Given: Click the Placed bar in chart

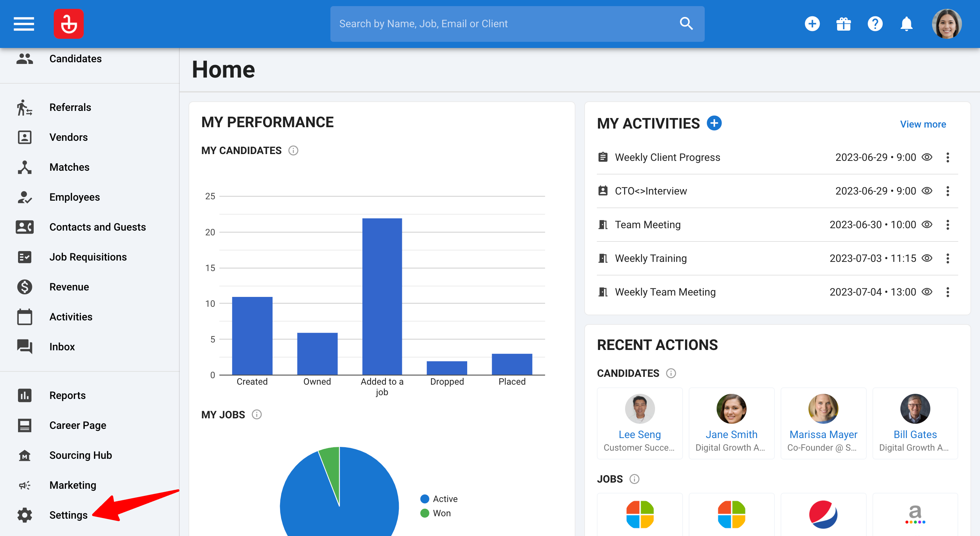Looking at the screenshot, I should click(512, 364).
